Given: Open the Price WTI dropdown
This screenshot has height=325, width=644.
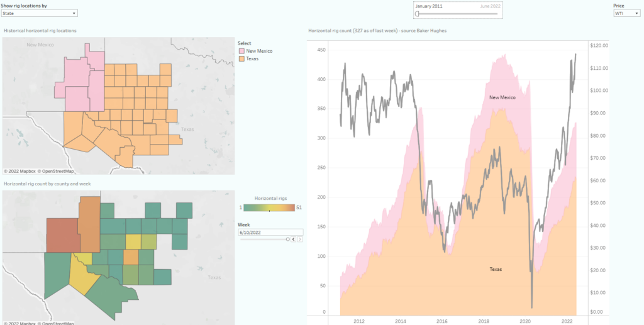Looking at the screenshot, I should (x=627, y=13).
